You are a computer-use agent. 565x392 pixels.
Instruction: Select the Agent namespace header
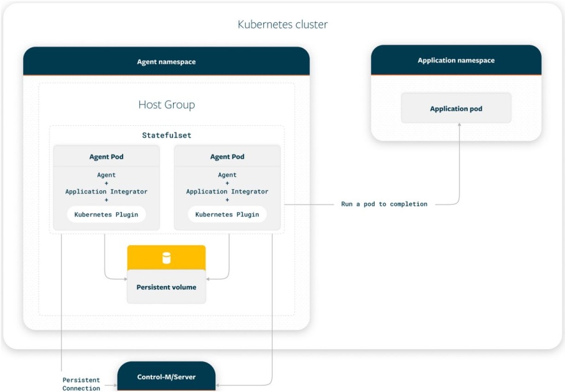pyautogui.click(x=166, y=62)
